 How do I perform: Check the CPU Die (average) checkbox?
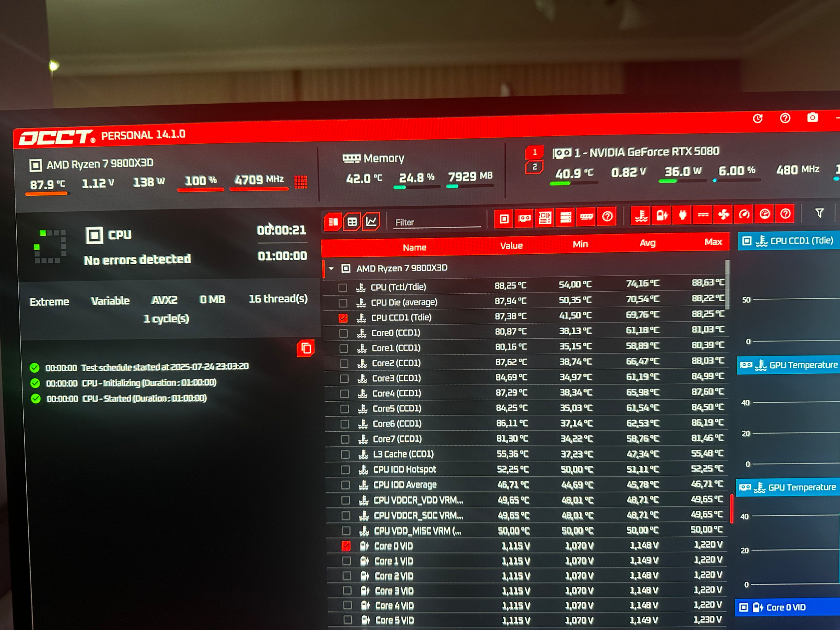tap(343, 303)
